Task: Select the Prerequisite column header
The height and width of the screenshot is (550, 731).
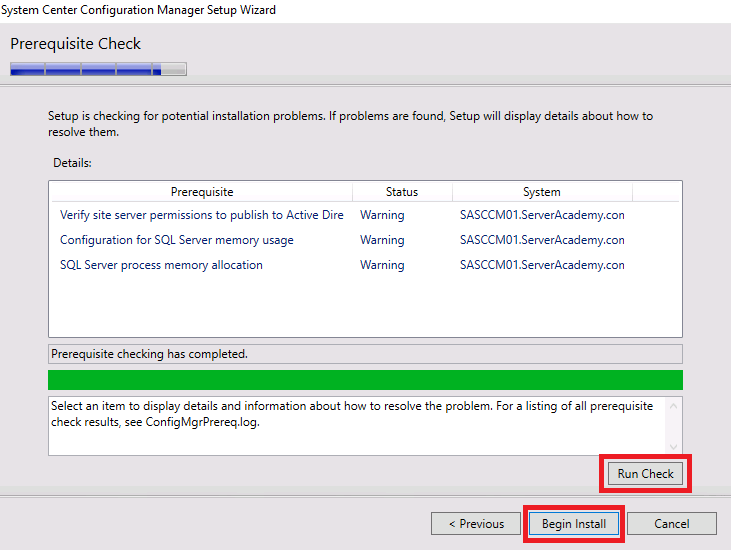Action: point(202,192)
